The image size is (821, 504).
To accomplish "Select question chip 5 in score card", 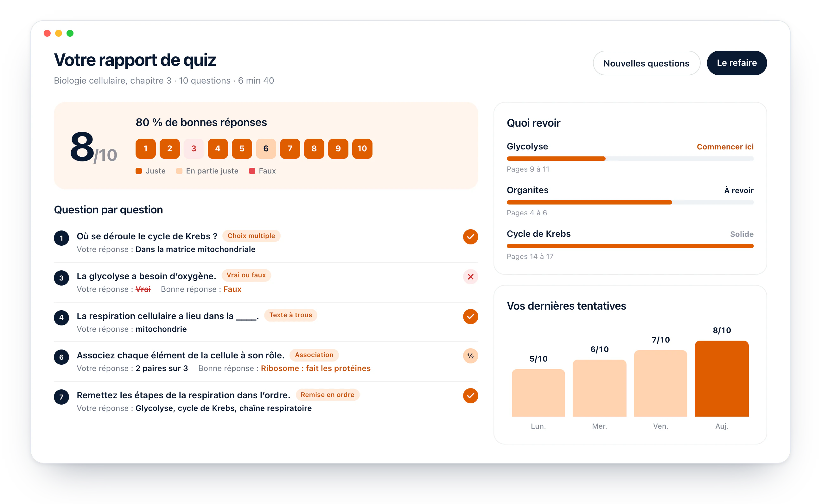I will pos(242,149).
